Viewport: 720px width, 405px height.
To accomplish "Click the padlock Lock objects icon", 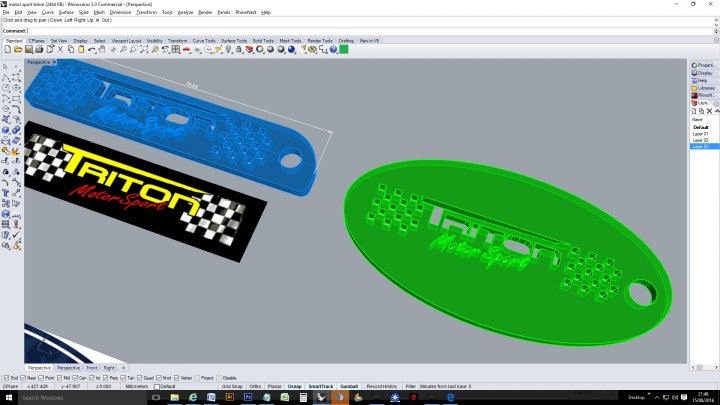I will [239, 50].
